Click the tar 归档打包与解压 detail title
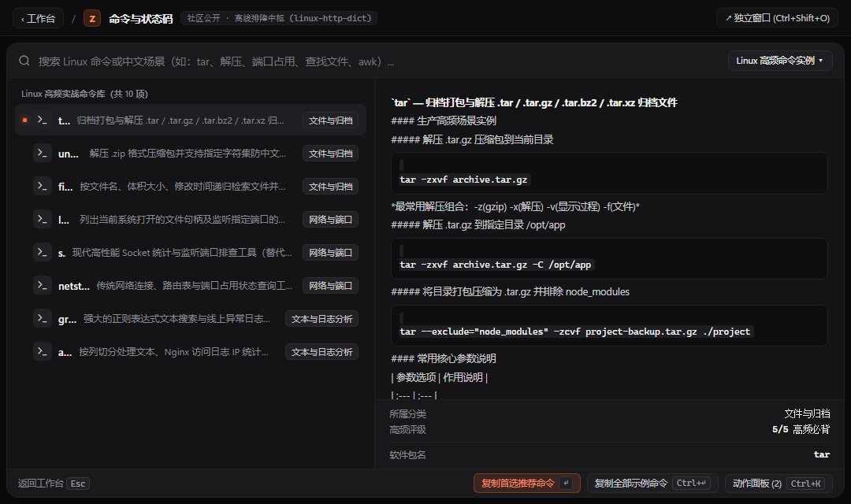Image resolution: width=851 pixels, height=504 pixels. coord(534,102)
